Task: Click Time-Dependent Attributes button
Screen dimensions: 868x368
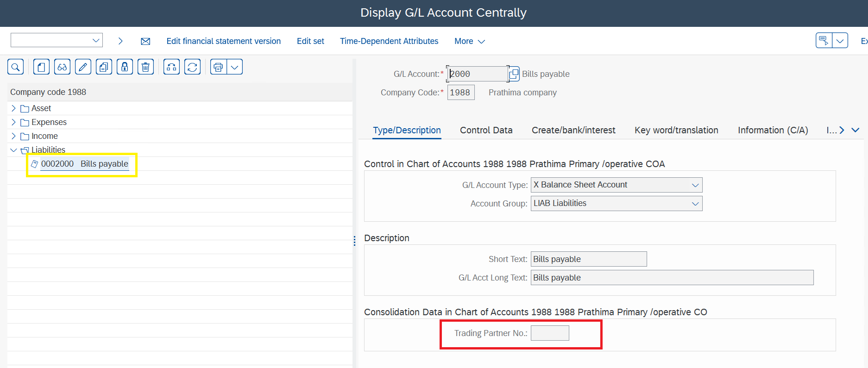Action: [389, 41]
